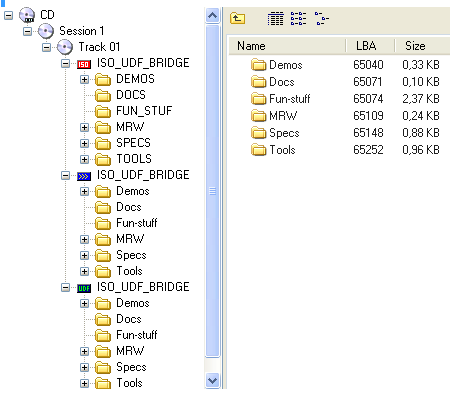Collapse the CD root node
The width and height of the screenshot is (452, 396).
[x=8, y=15]
